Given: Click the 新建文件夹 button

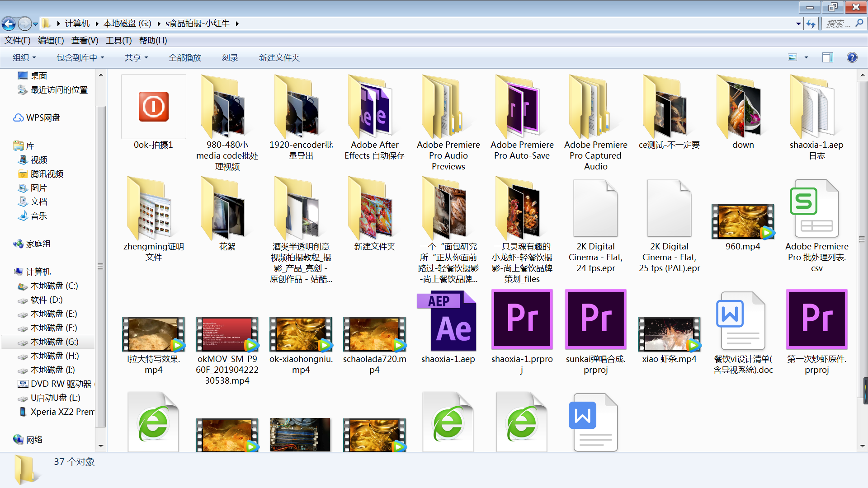Looking at the screenshot, I should (x=279, y=57).
